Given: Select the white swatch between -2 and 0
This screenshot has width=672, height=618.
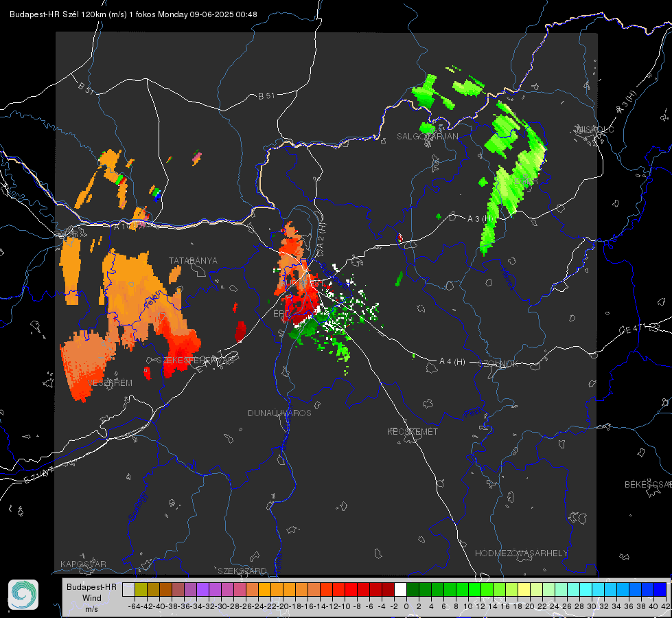Looking at the screenshot, I should point(400,589).
